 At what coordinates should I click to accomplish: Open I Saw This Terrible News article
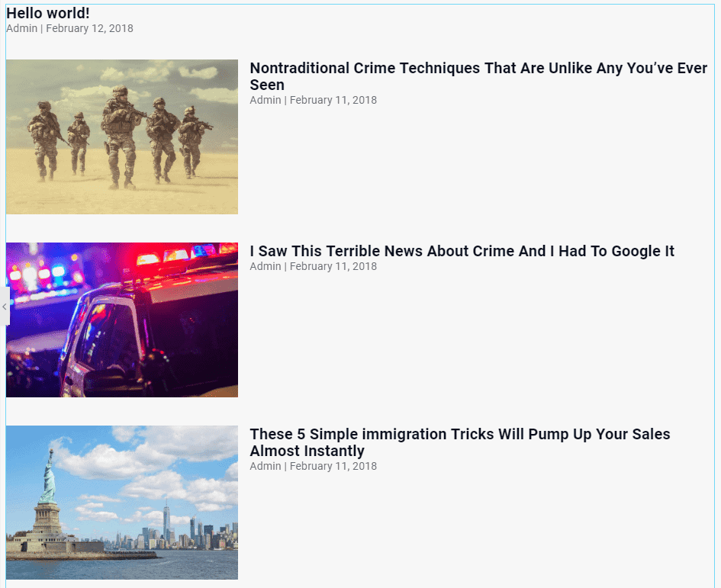(x=462, y=251)
